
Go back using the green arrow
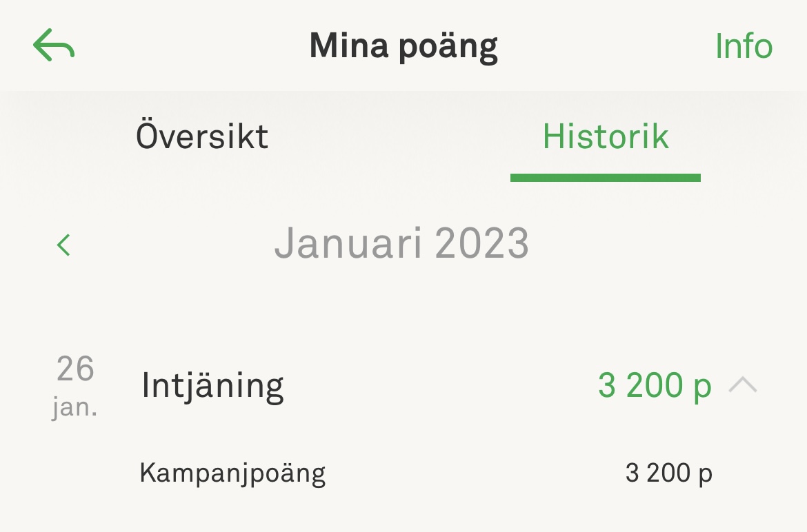coord(53,45)
